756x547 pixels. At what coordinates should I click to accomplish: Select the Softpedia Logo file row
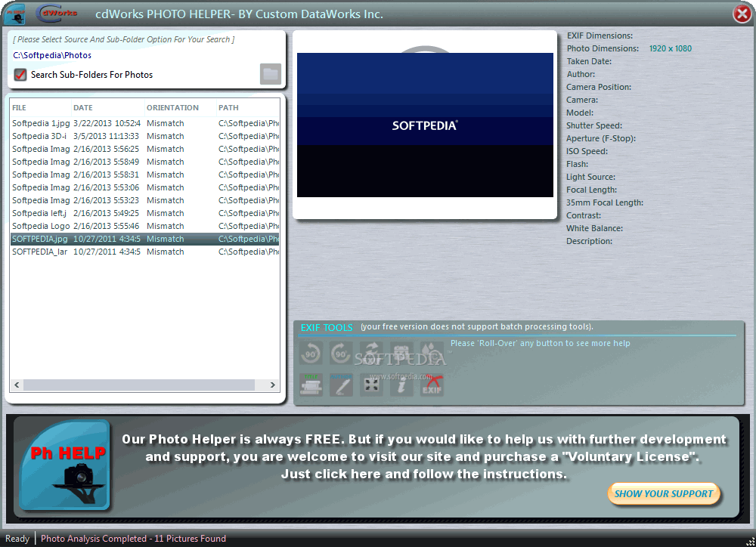click(144, 226)
